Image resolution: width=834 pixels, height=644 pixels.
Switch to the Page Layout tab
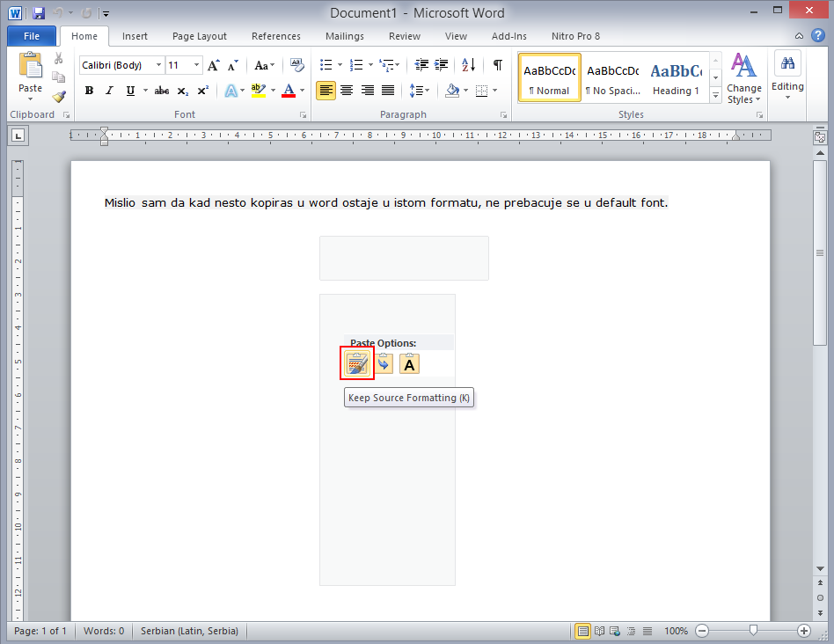click(x=200, y=36)
